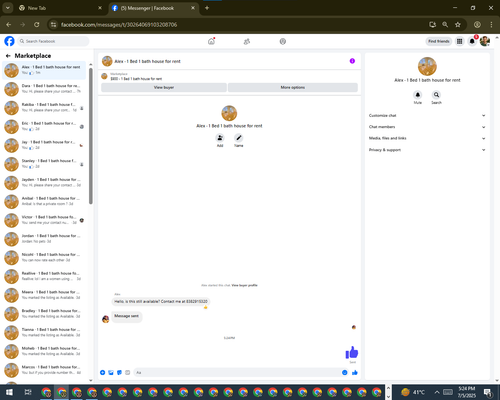Open the Friends icon in top navigation
This screenshot has width=500, height=400.
coord(247,41)
